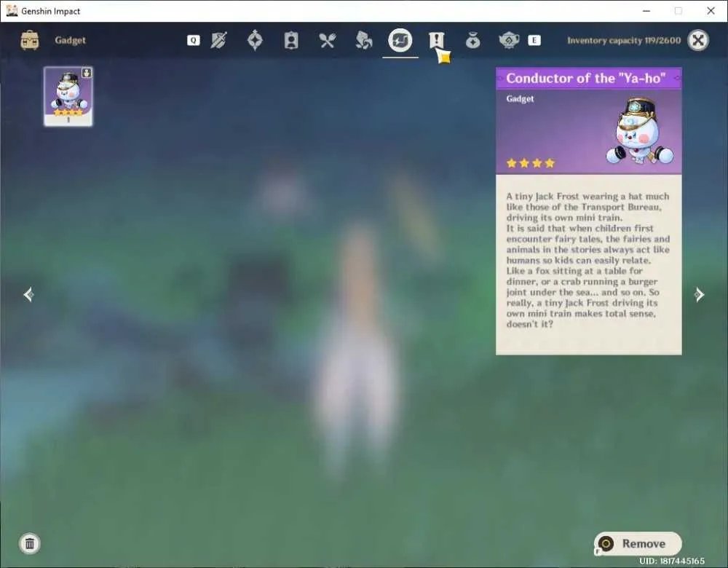The image size is (728, 568).
Task: Open the Quest items tab with exclamation mark
Action: pos(436,40)
